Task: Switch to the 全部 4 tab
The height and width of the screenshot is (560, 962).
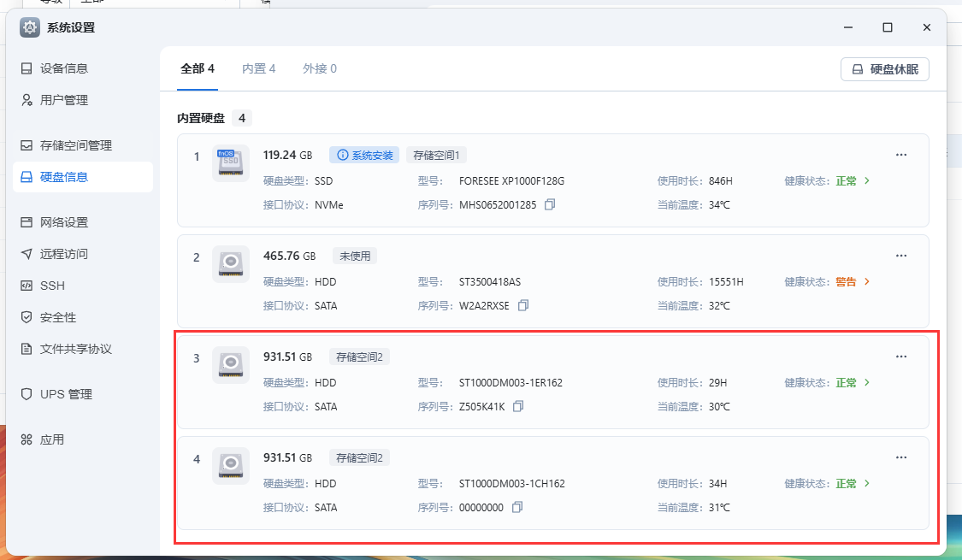Action: (198, 68)
